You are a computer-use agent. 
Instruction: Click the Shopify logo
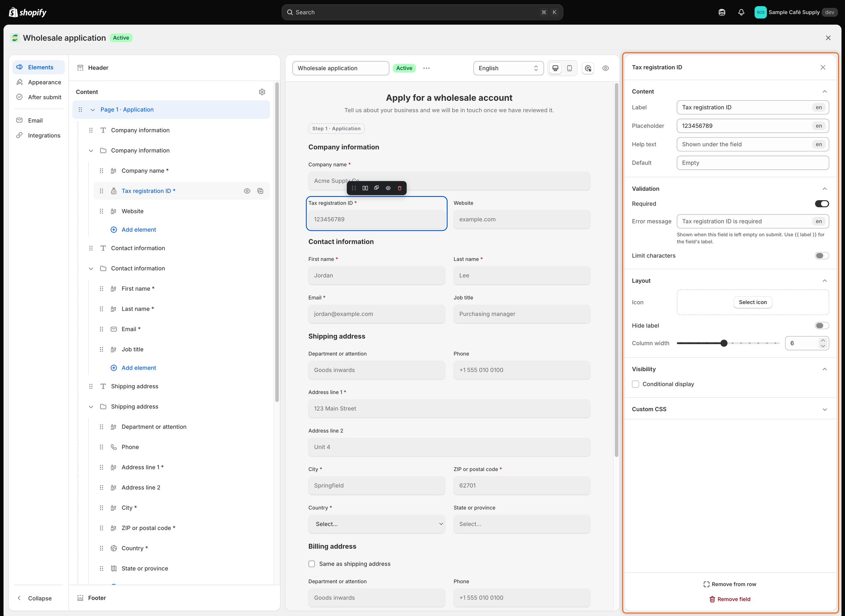point(27,12)
